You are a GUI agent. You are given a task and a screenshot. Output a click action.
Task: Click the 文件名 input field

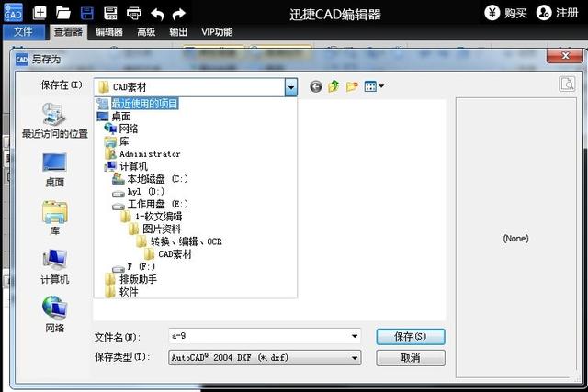tap(265, 336)
